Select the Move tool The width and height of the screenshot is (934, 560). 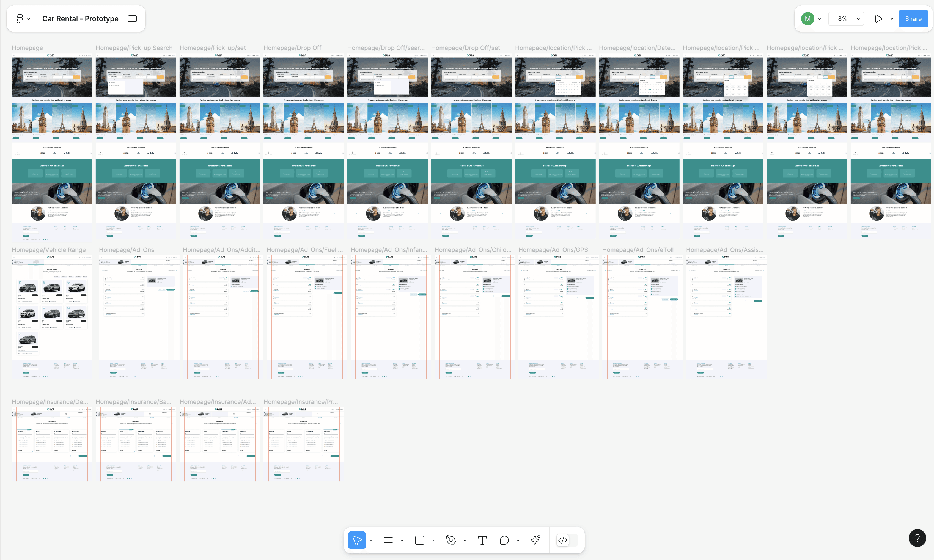(356, 540)
